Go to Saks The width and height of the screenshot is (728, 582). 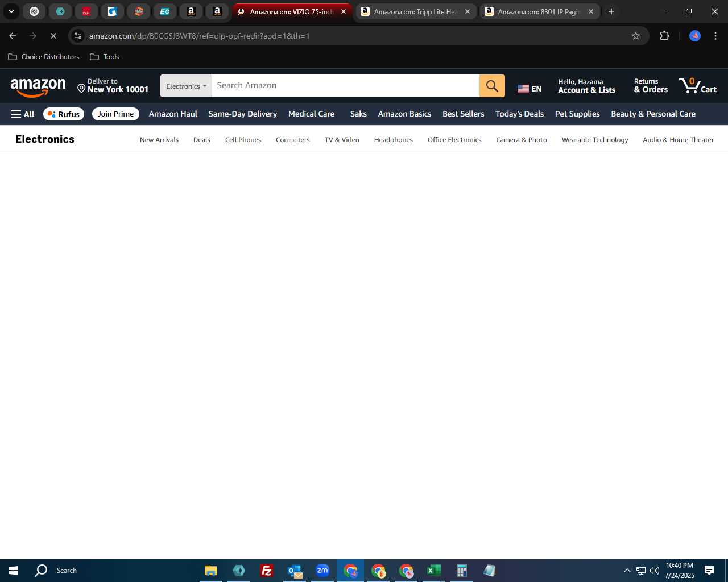358,114
